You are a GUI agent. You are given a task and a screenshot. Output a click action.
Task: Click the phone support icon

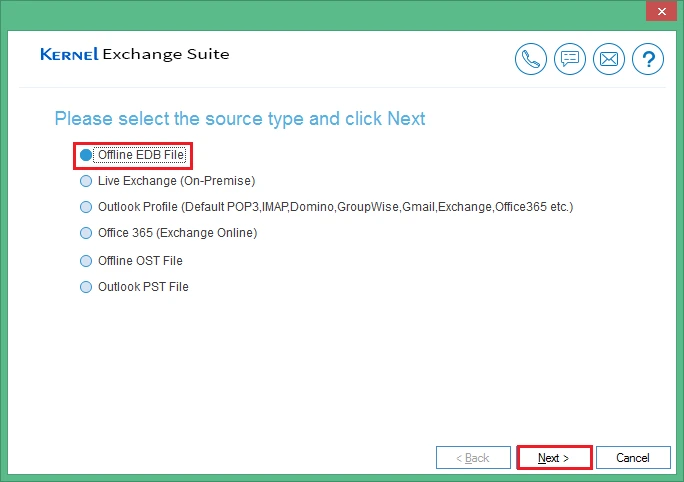[x=530, y=59]
